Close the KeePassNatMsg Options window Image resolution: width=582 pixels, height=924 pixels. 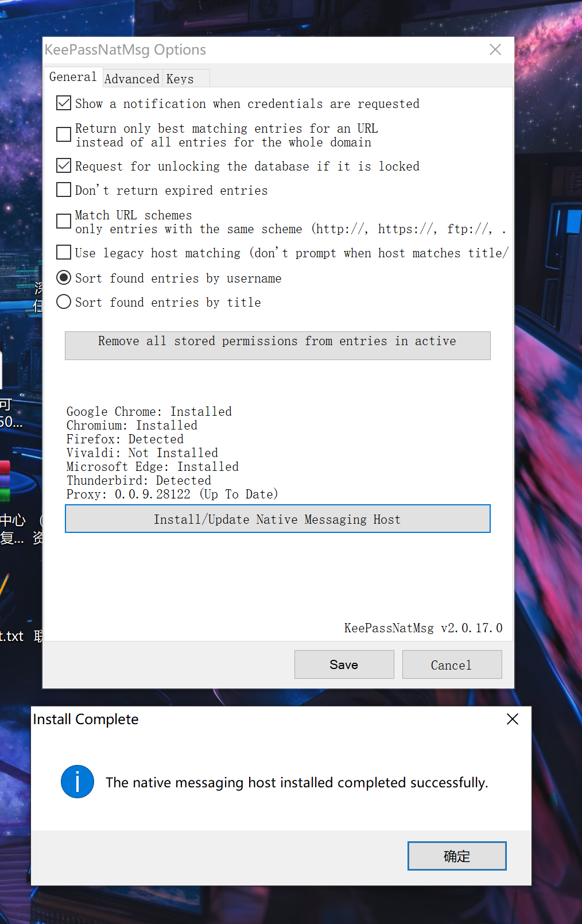495,49
